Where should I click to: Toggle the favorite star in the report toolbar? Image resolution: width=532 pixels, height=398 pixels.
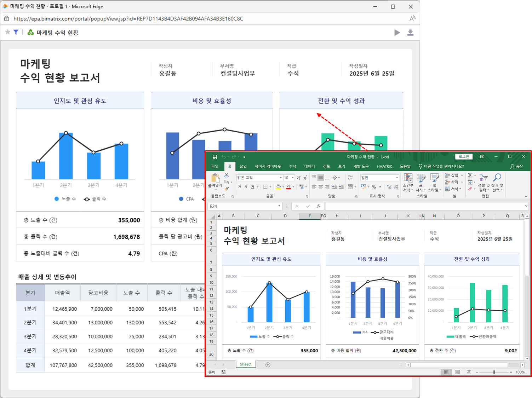click(x=8, y=32)
